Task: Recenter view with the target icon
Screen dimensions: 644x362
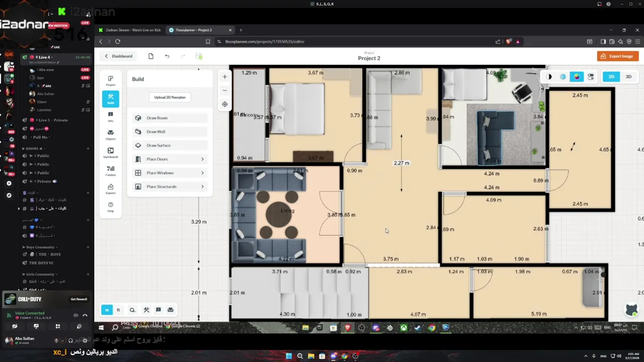Action: point(225,104)
